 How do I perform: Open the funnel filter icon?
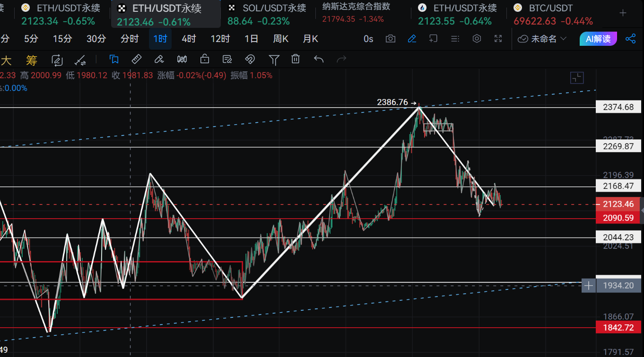[x=274, y=59]
